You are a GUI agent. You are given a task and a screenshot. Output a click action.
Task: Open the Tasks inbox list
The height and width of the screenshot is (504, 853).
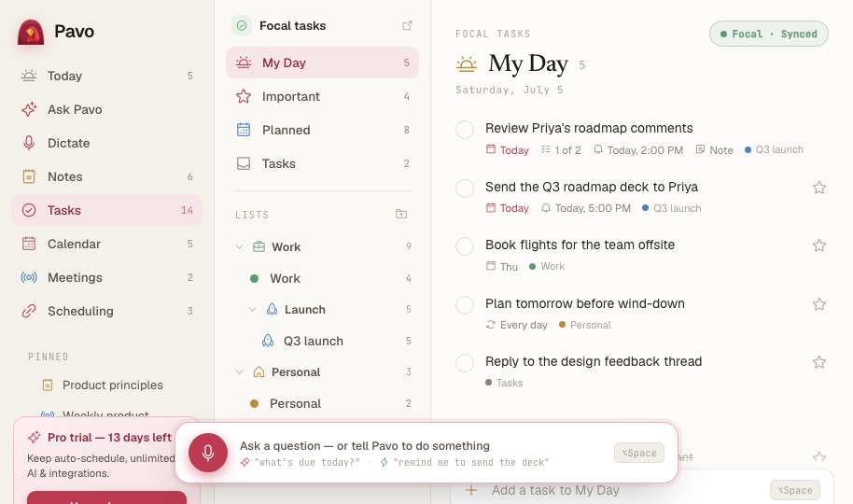point(322,164)
